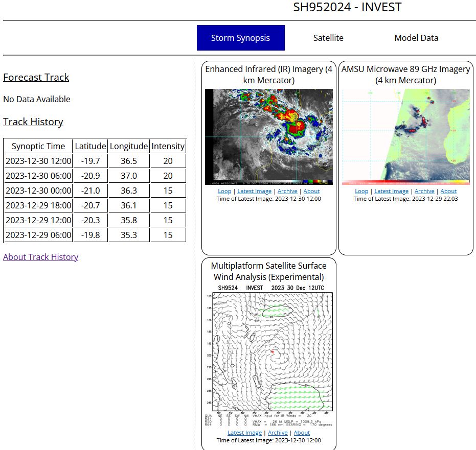
Task: Select the Track History heading
Action: point(33,122)
